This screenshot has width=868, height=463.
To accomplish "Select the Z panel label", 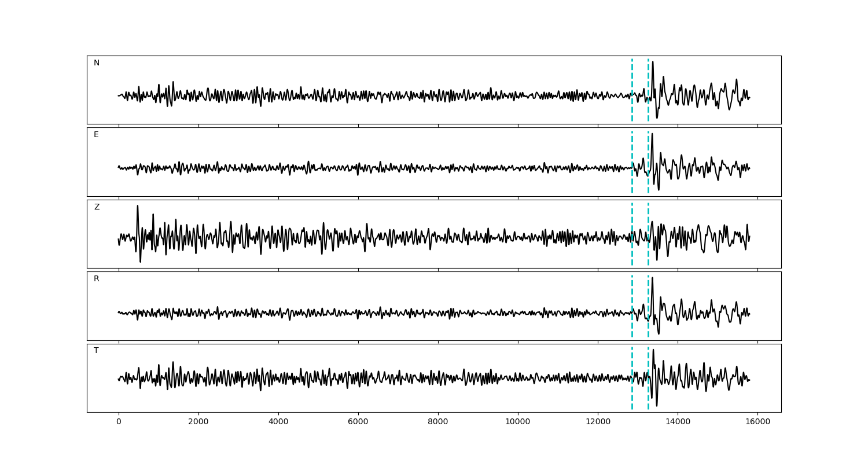I will click(97, 207).
